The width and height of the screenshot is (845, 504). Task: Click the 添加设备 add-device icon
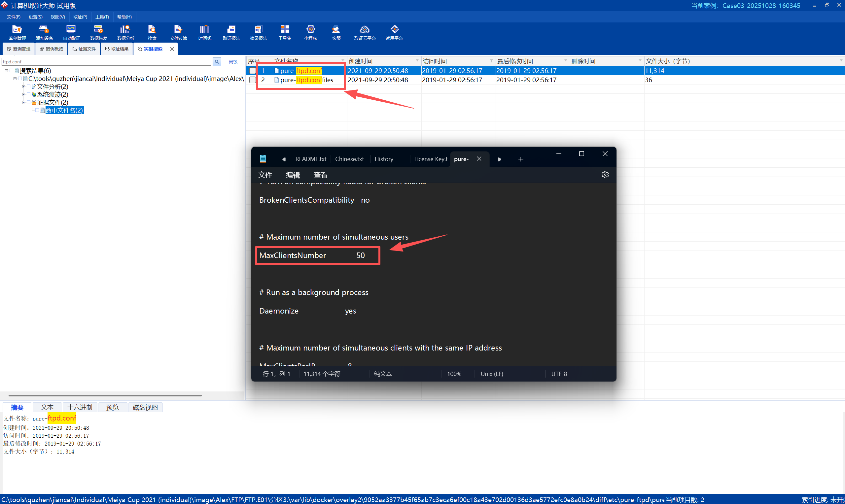click(x=44, y=33)
